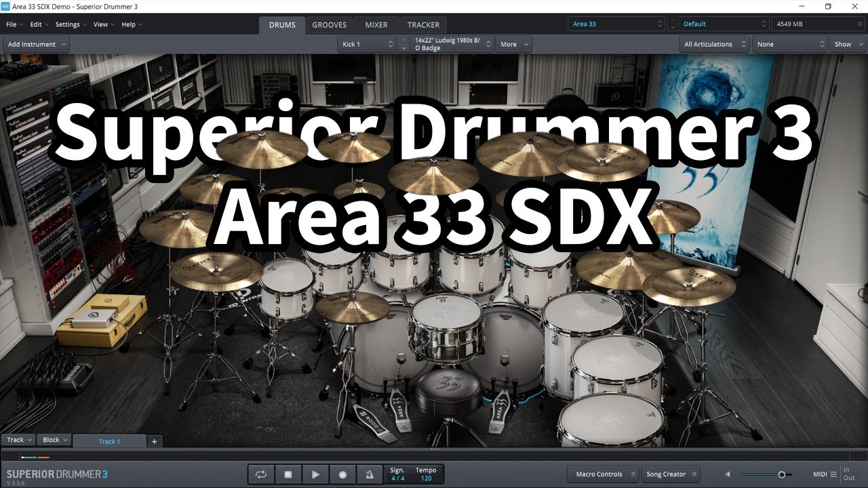Click the record button in transport
868x488 pixels.
[342, 474]
